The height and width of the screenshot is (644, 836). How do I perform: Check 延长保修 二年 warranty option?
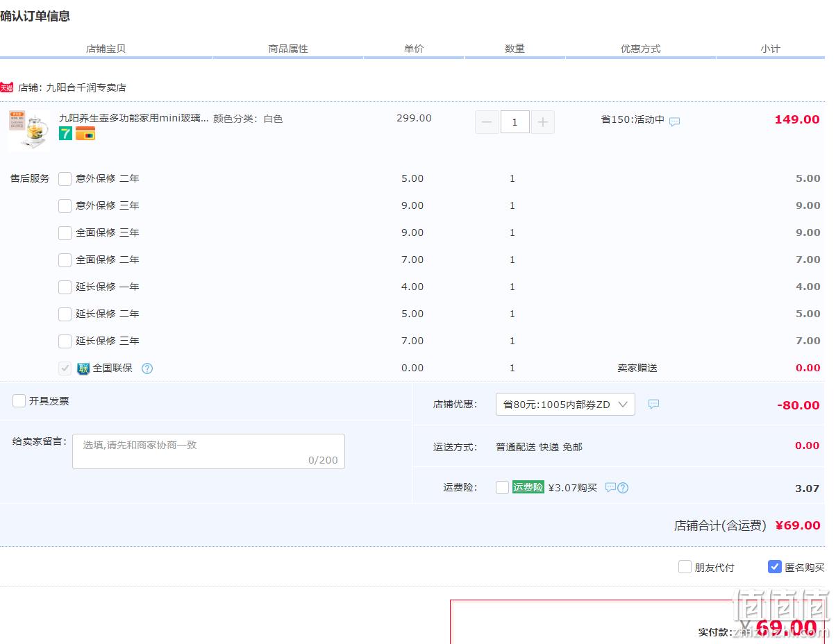pyautogui.click(x=65, y=314)
